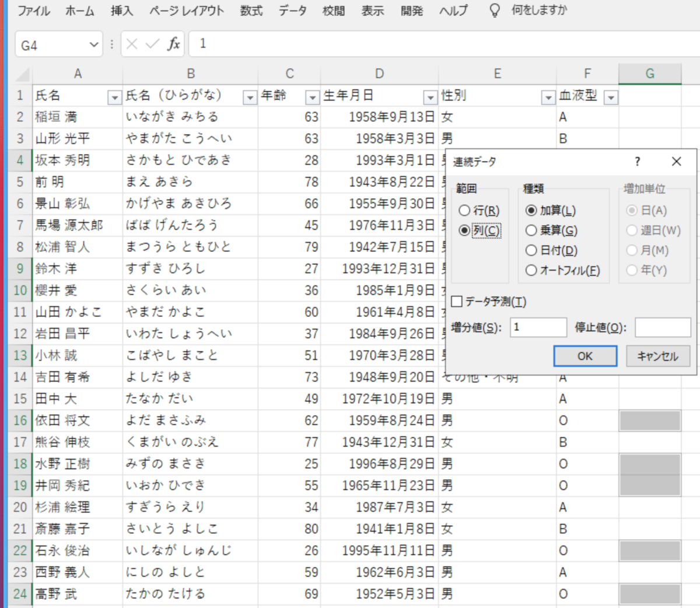
Task: Select row header 24
Action: pos(20,594)
